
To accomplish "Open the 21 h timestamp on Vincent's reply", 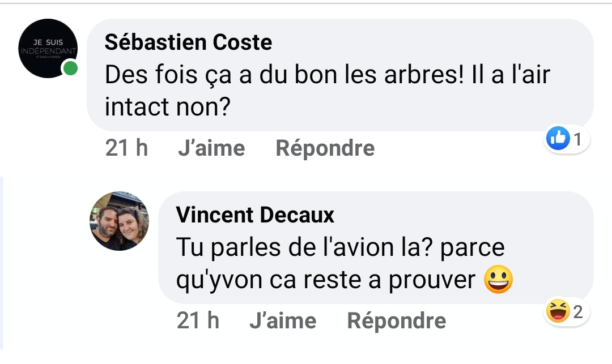I will [x=198, y=321].
